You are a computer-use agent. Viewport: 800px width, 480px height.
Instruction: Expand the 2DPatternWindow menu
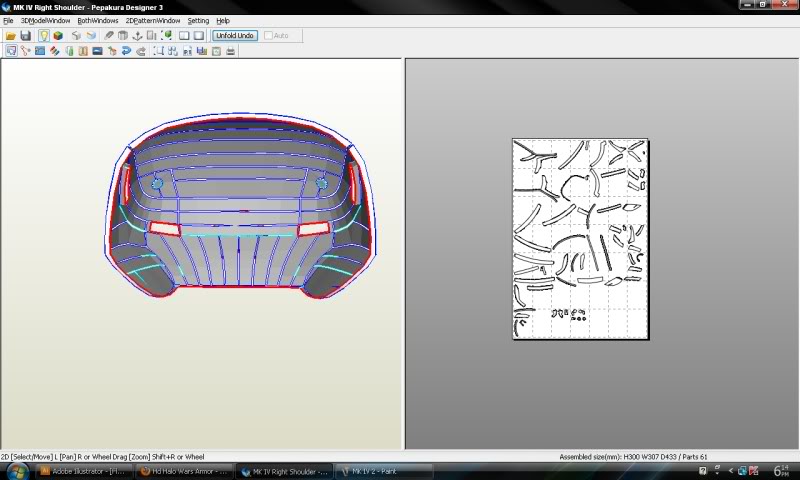[x=153, y=20]
